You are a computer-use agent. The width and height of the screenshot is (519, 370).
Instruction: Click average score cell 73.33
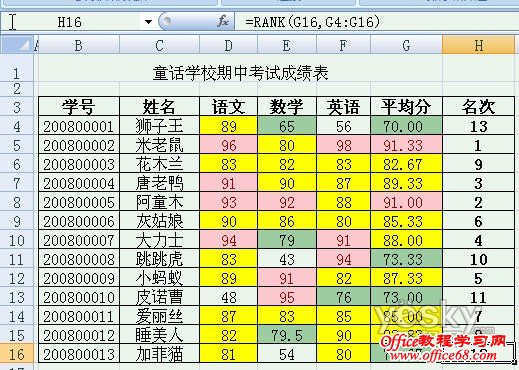(406, 259)
